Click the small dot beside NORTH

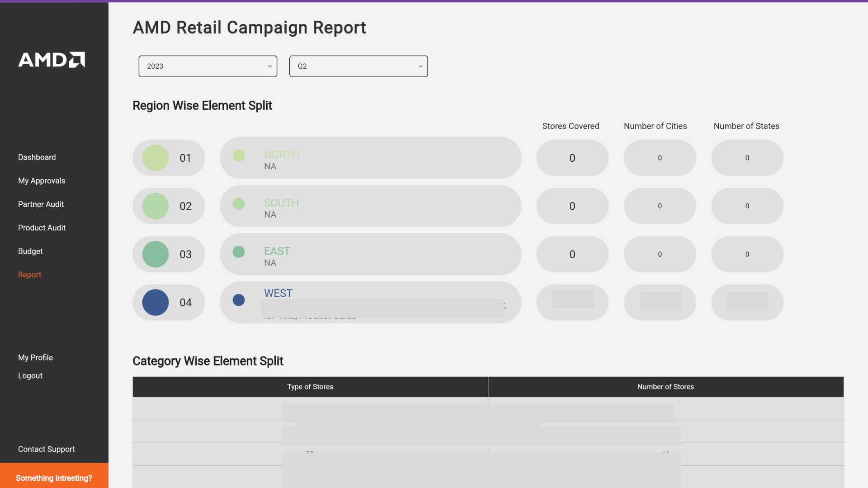tap(239, 155)
